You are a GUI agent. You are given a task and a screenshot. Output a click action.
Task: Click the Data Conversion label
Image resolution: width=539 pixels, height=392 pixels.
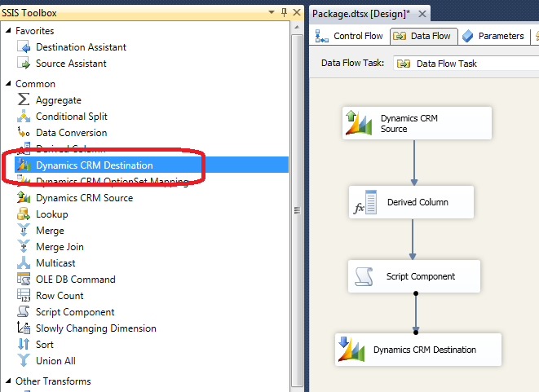(x=72, y=133)
